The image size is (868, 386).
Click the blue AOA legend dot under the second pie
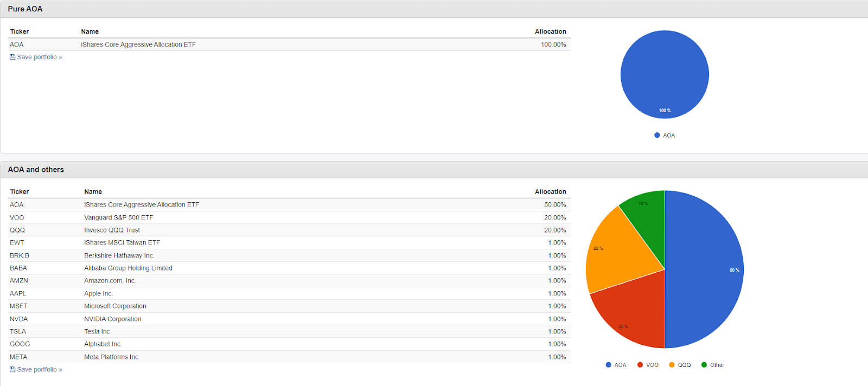(608, 365)
